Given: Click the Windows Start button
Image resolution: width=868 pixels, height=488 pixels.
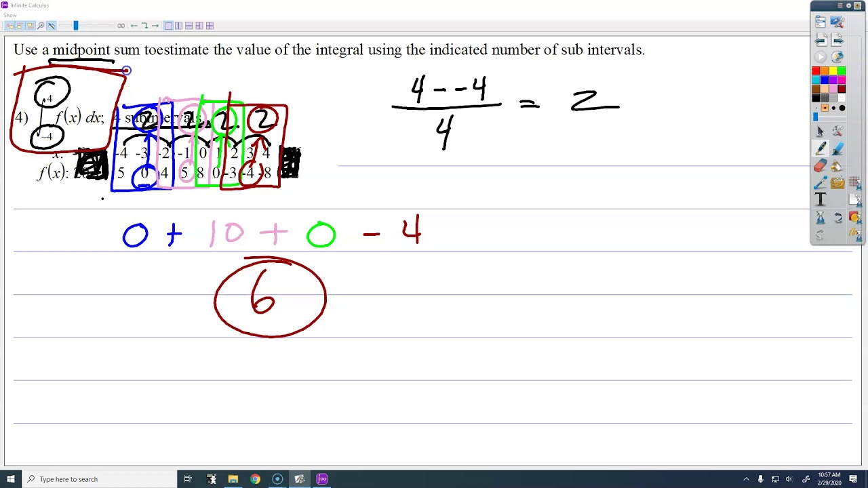Looking at the screenshot, I should [x=10, y=479].
